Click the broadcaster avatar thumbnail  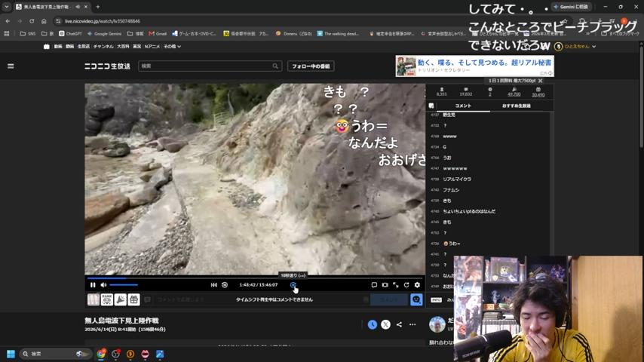tap(437, 324)
